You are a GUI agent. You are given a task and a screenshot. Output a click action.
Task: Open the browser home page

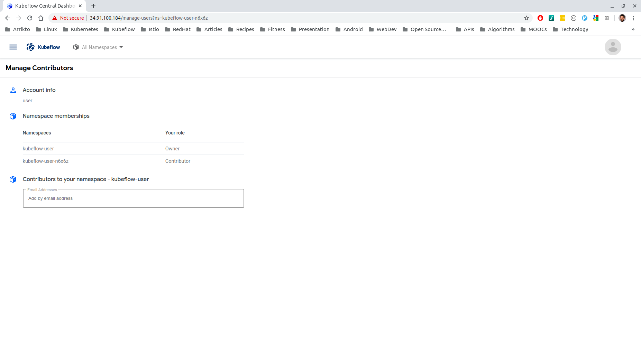41,18
